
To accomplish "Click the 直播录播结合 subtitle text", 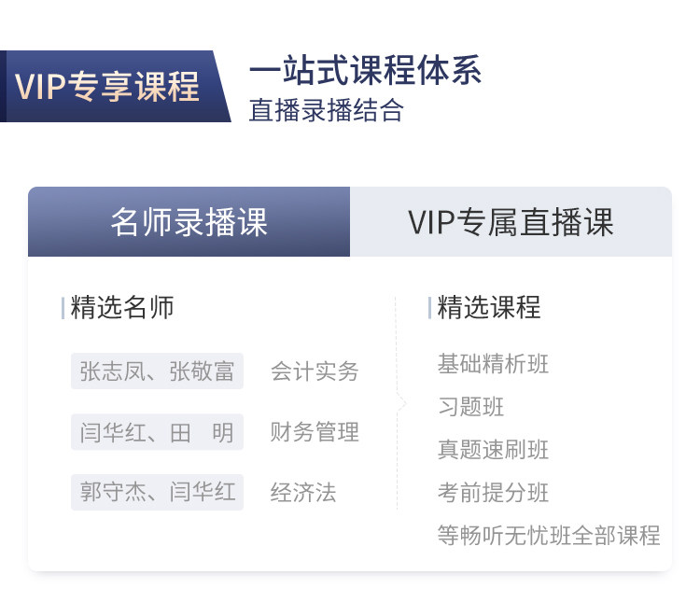I will tap(326, 110).
